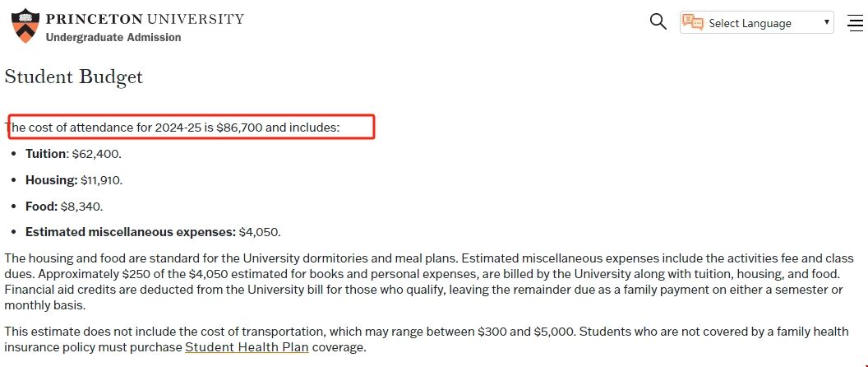The width and height of the screenshot is (868, 367).
Task: Click the Princeton shield logo
Action: click(x=25, y=25)
